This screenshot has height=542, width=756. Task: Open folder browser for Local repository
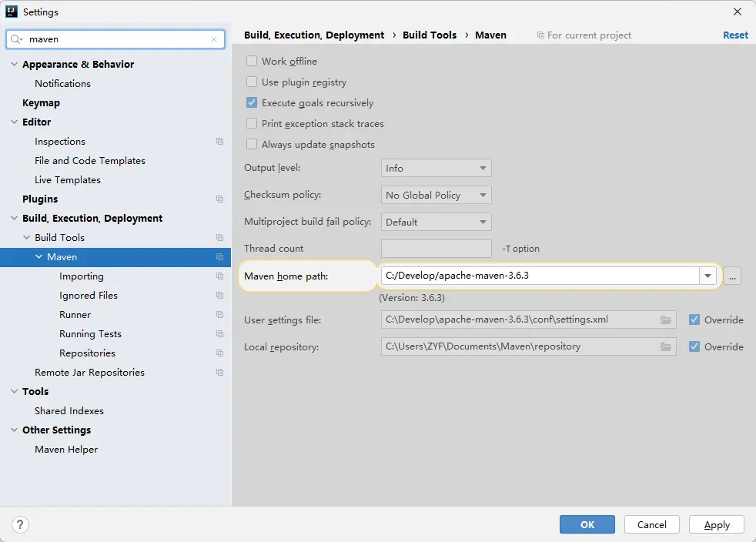click(x=665, y=347)
